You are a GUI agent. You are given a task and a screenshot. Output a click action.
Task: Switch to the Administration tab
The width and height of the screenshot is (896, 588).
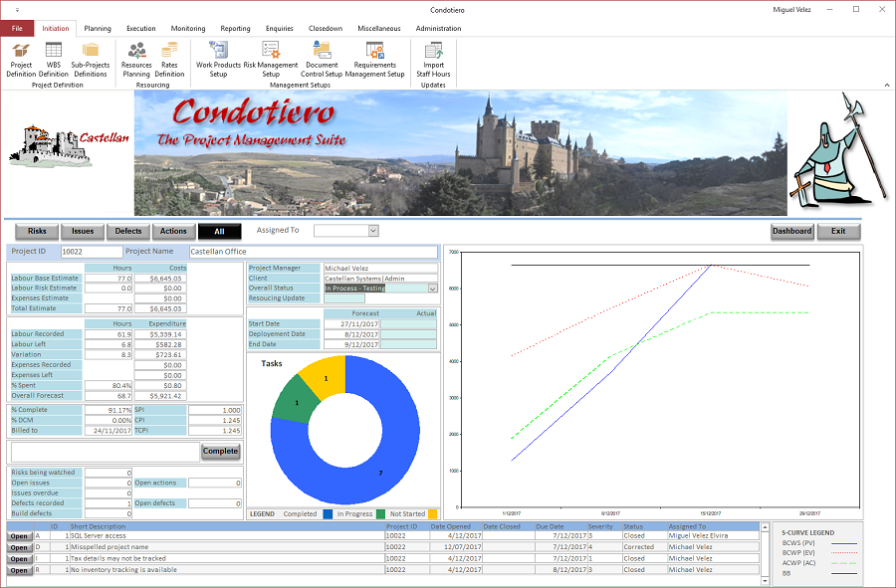pos(439,28)
